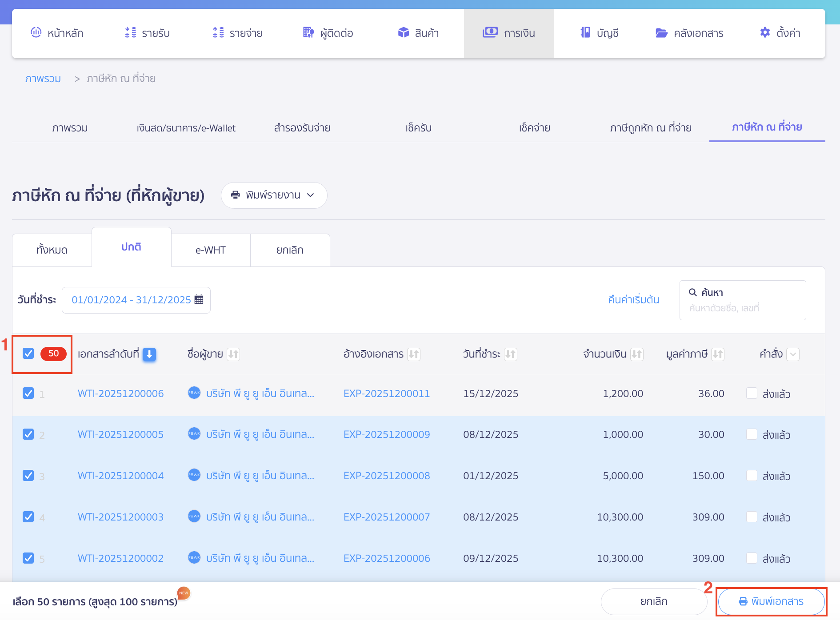Tick ส่งแล้ว checkbox for WTI-20251200005

pos(752,434)
